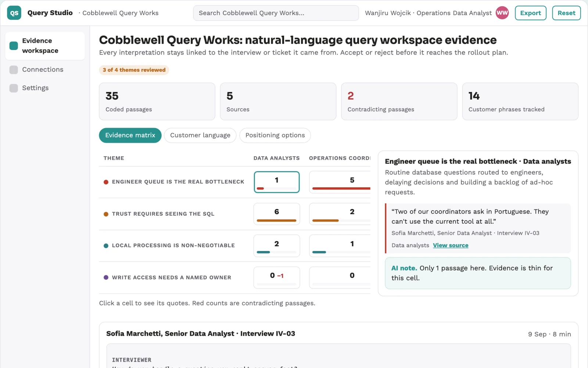Click the 3 of 4 themes reviewed badge
The width and height of the screenshot is (588, 368).
(134, 70)
